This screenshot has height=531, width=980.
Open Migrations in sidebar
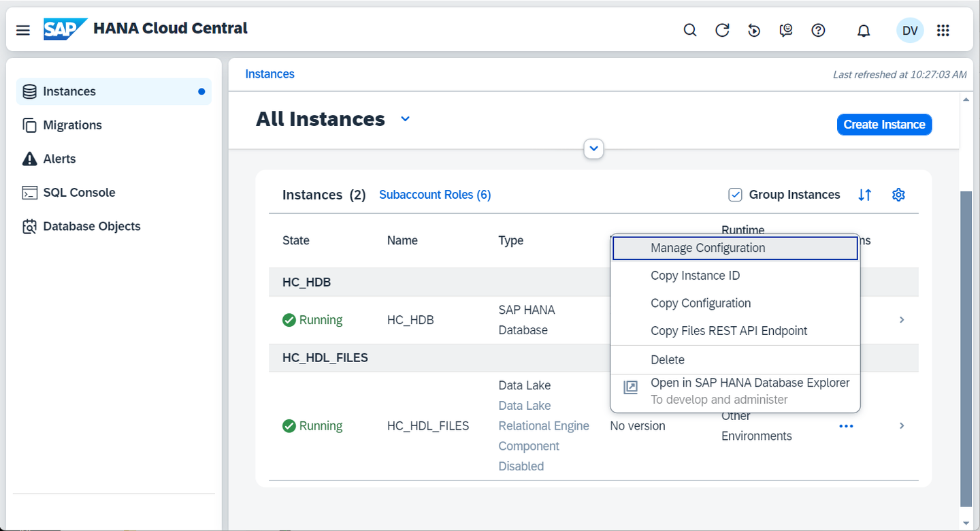click(x=114, y=125)
